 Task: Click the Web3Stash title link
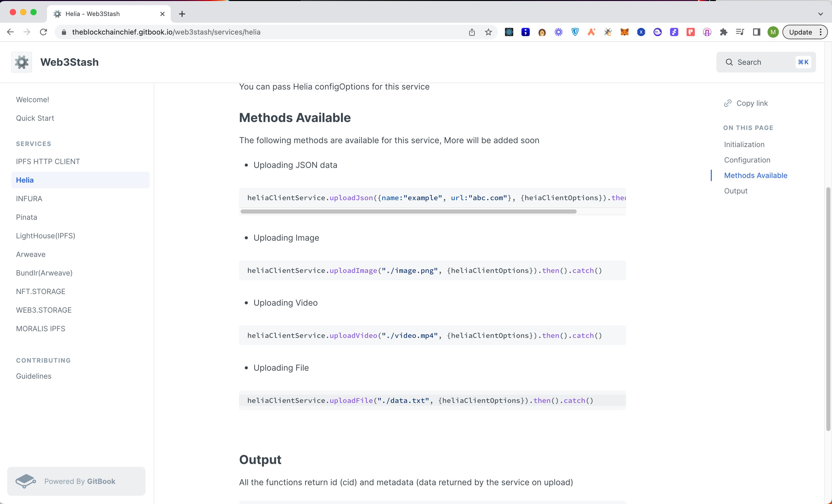coord(70,62)
